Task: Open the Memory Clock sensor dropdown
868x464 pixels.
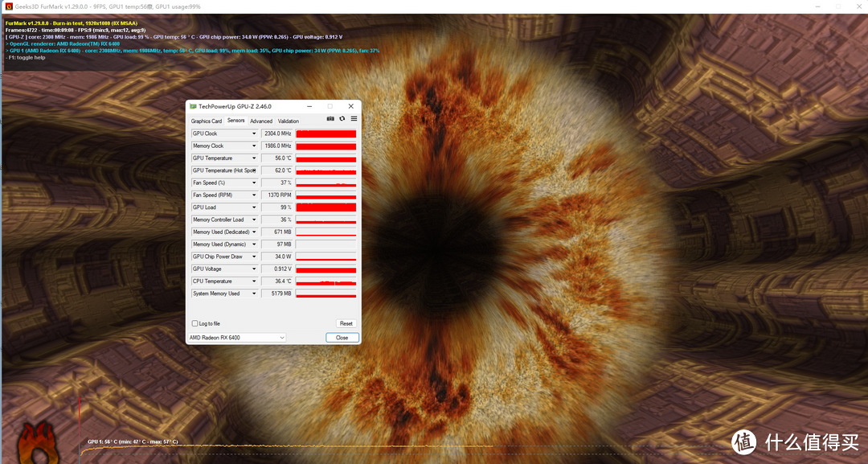Action: pos(254,146)
